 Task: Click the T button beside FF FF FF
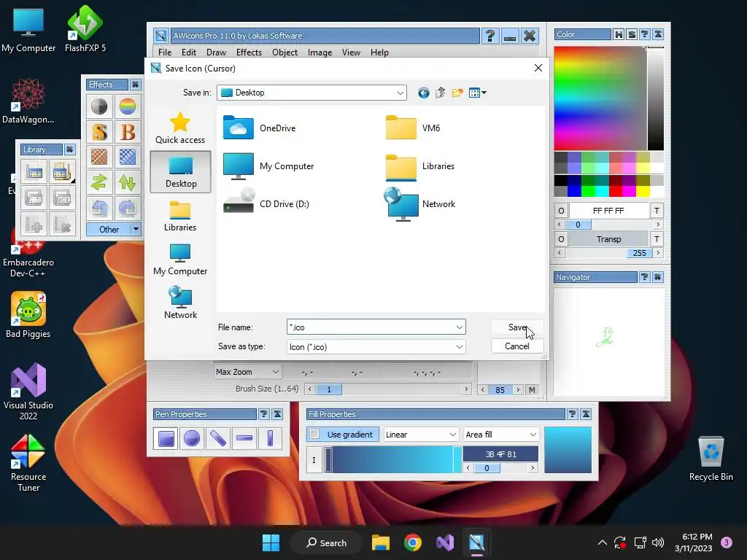(x=657, y=211)
